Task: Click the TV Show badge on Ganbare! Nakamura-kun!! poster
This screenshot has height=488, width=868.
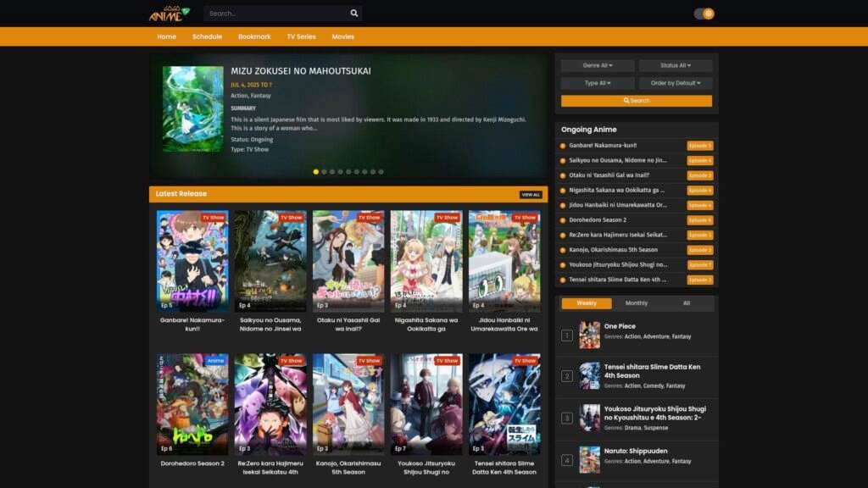Action: [x=213, y=218]
